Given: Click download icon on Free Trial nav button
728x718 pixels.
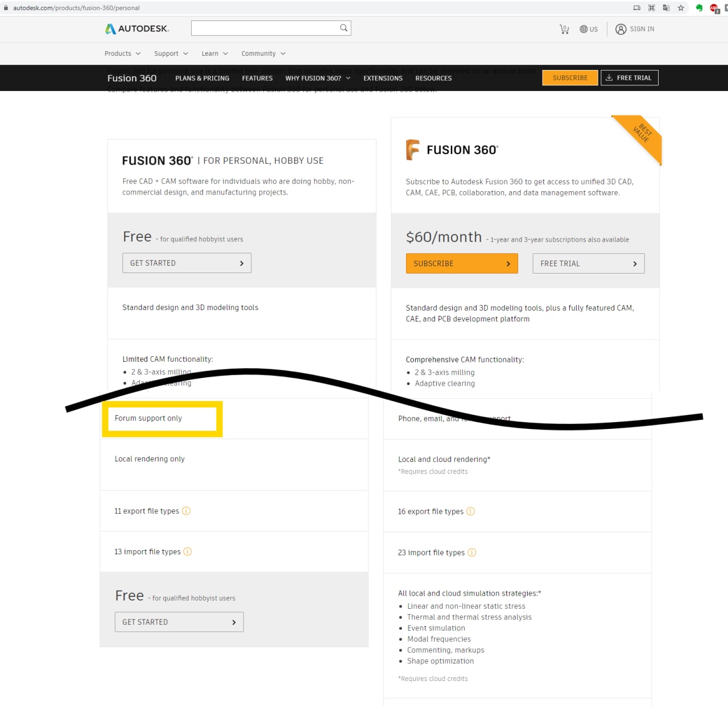Looking at the screenshot, I should point(609,78).
